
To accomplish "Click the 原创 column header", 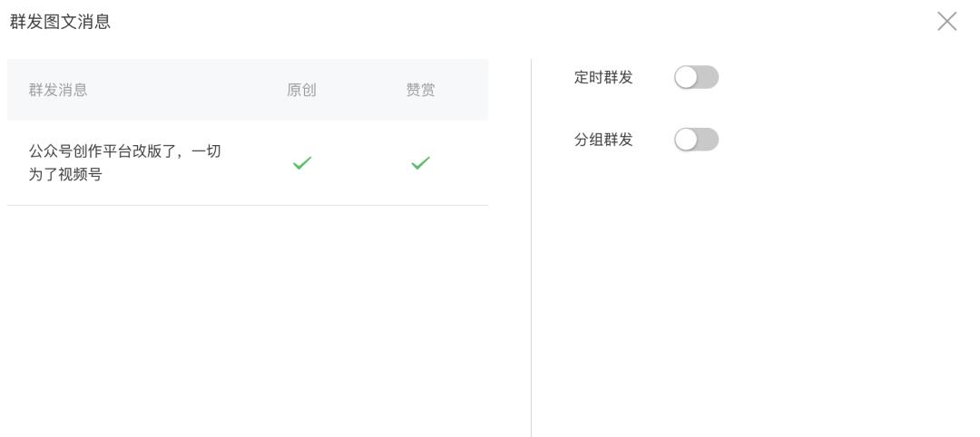I will tap(301, 90).
